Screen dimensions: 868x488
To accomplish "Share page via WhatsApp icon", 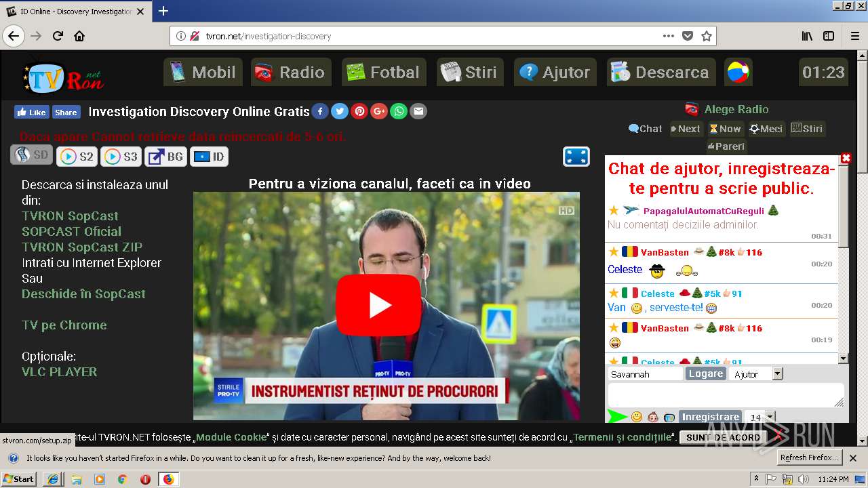I will pos(399,111).
